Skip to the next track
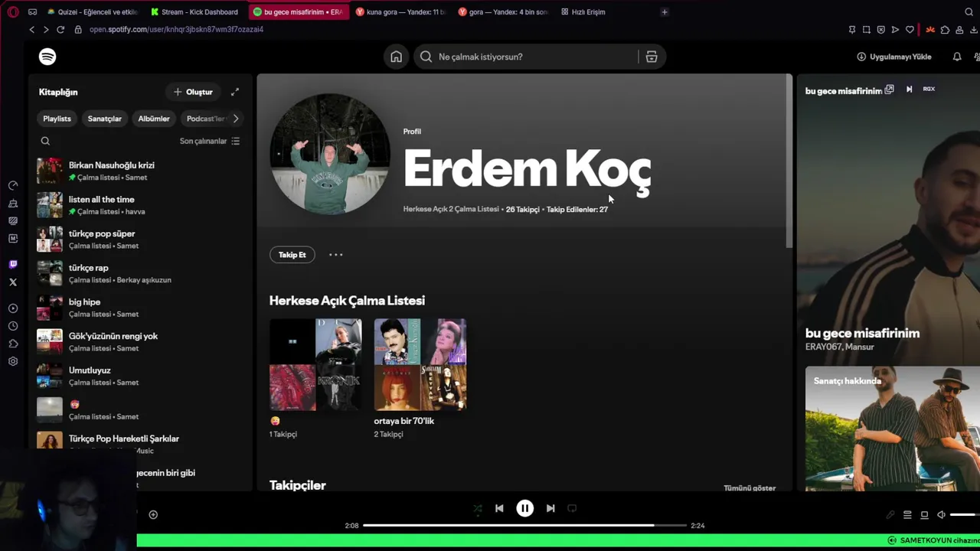The height and width of the screenshot is (551, 980). [x=550, y=508]
